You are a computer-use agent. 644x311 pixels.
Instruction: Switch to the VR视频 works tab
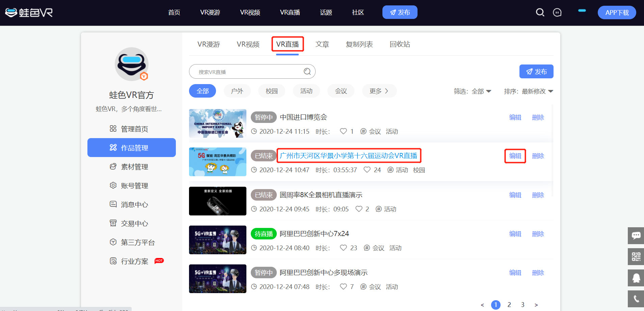tap(248, 44)
